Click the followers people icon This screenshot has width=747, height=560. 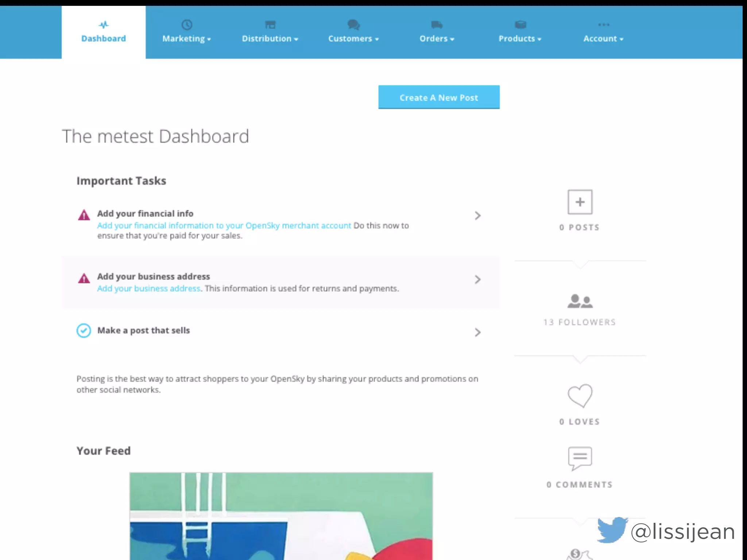pos(580,301)
